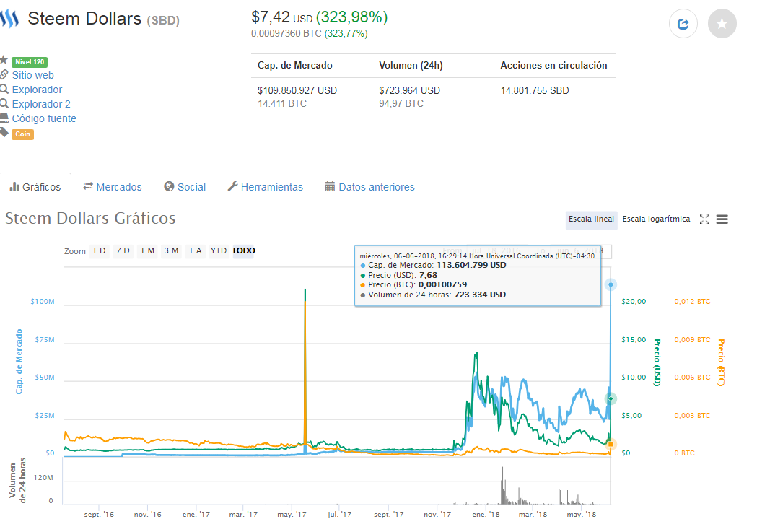Open the Explorador 2 link
This screenshot has height=532, width=757.
[41, 104]
